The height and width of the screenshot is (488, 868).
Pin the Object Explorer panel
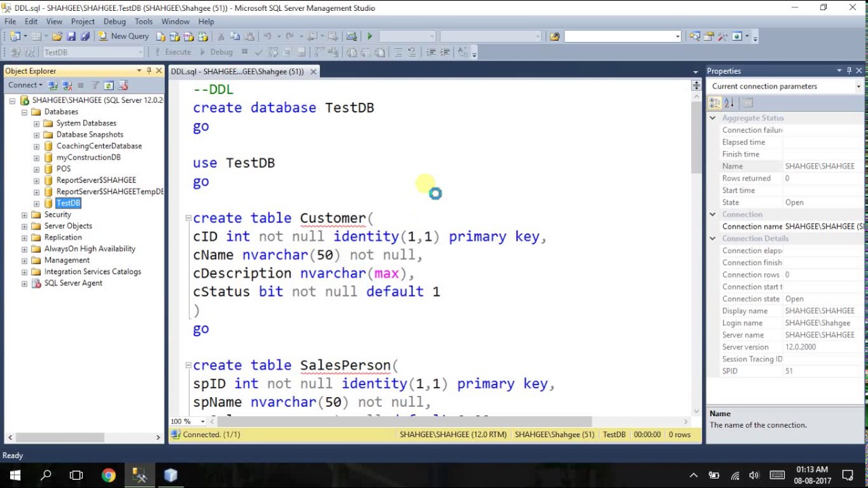pyautogui.click(x=149, y=70)
